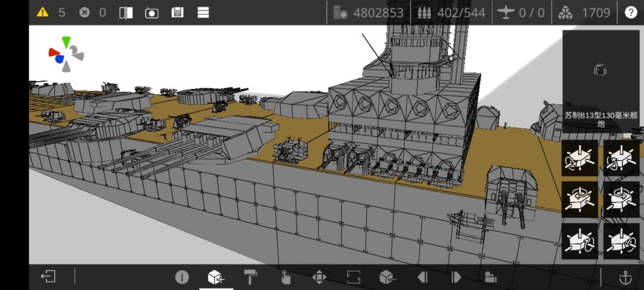Select the paint roller tool
The image size is (644, 290).
click(x=250, y=277)
